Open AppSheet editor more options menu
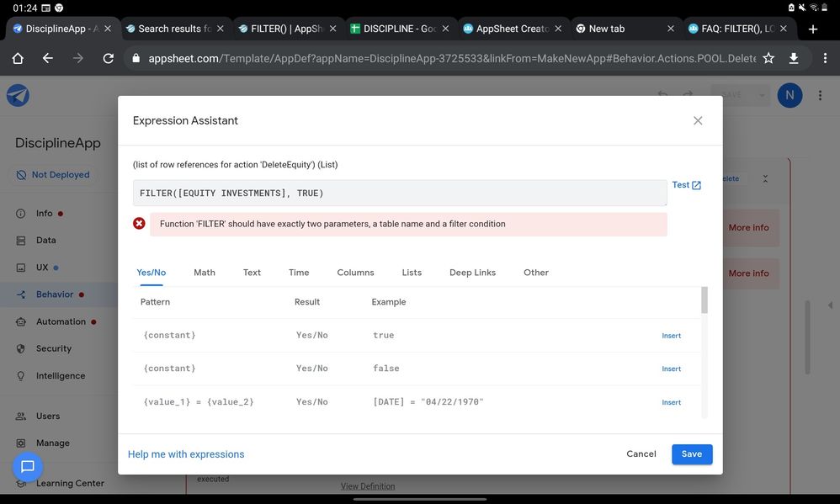Image resolution: width=840 pixels, height=504 pixels. (820, 95)
